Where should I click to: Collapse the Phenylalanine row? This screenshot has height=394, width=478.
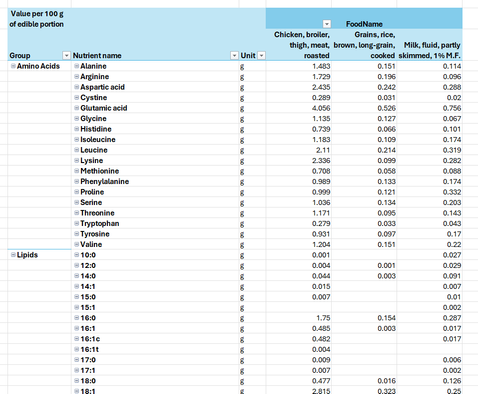(77, 181)
